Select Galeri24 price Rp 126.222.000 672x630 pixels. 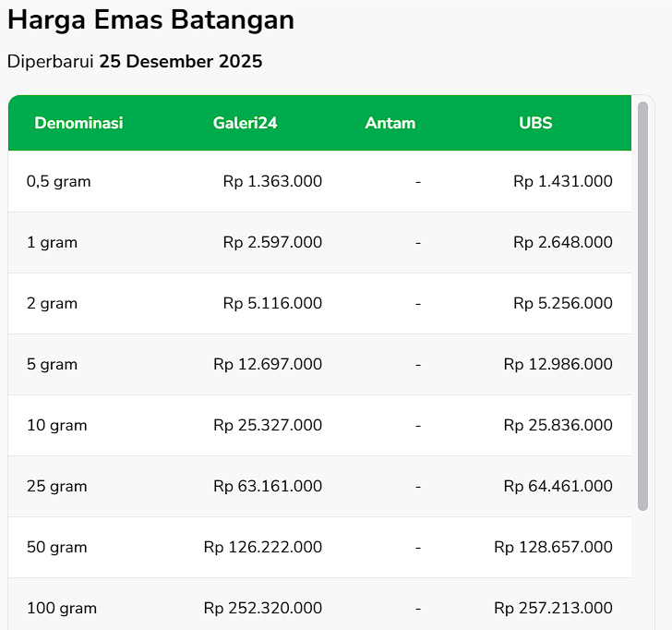coord(263,547)
